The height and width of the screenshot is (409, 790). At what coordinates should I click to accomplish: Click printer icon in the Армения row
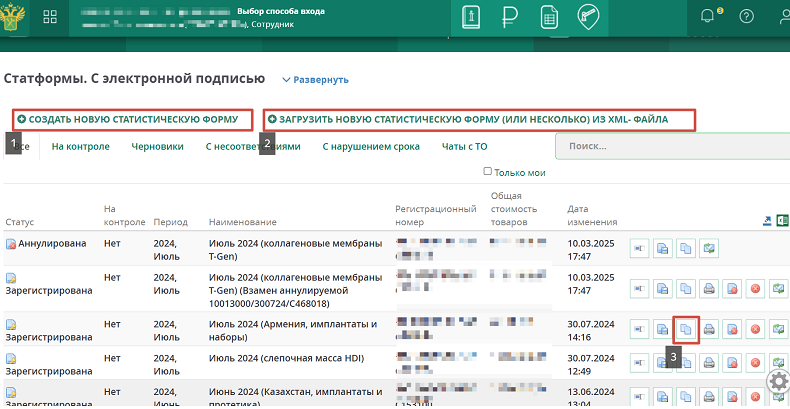[709, 329]
